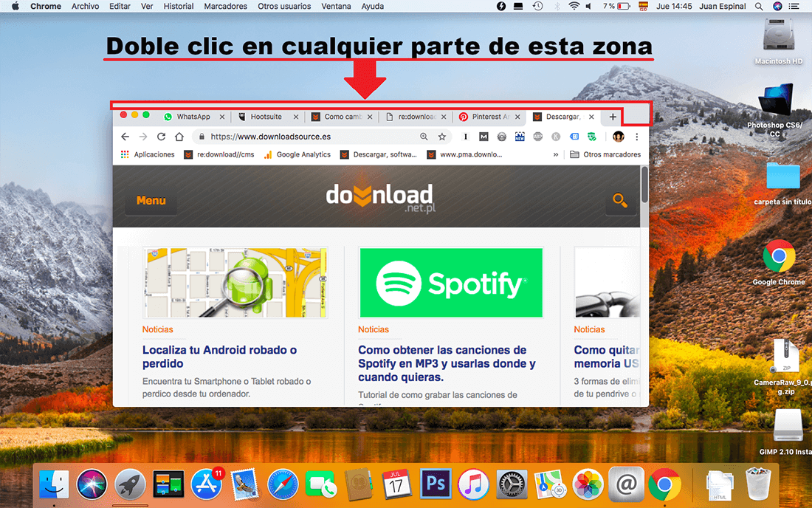Click the Instapaper 'I' extension icon
Image resolution: width=812 pixels, height=508 pixels.
tap(465, 137)
